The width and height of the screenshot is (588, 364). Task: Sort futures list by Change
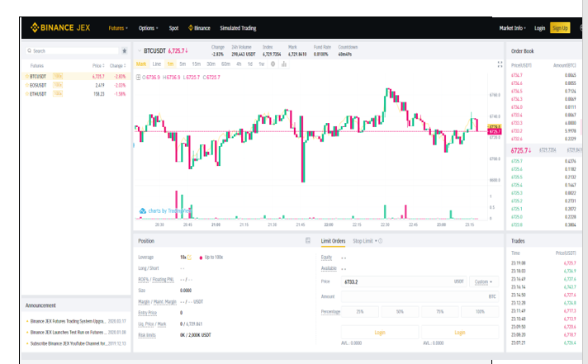[x=117, y=65]
